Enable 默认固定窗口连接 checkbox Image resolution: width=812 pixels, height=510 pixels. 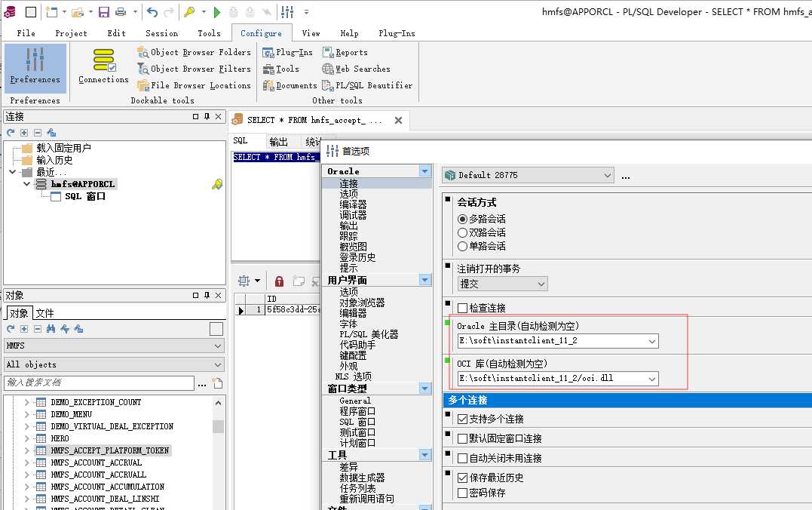click(x=462, y=438)
